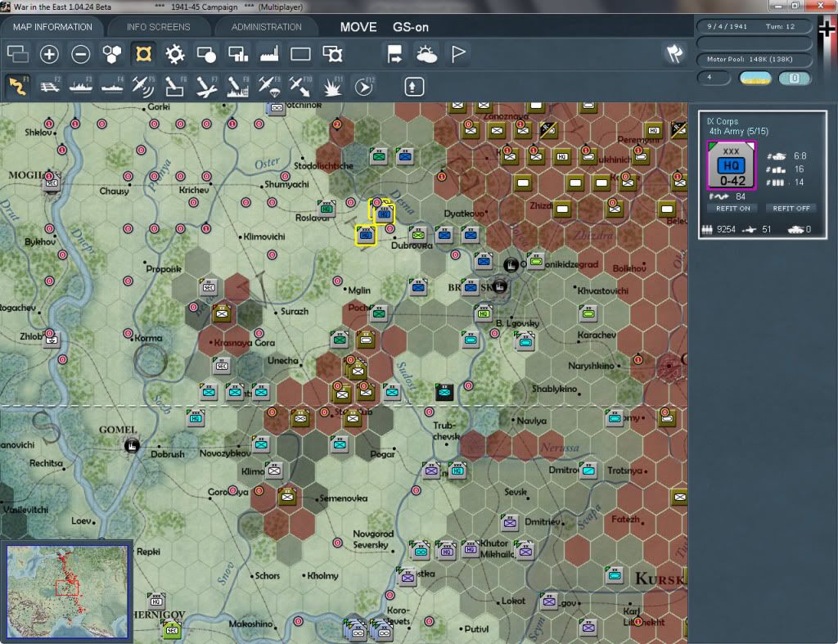Toggle the highlighted yellow enemy hexes icon
Image resolution: width=838 pixels, height=644 pixels.
tap(143, 54)
